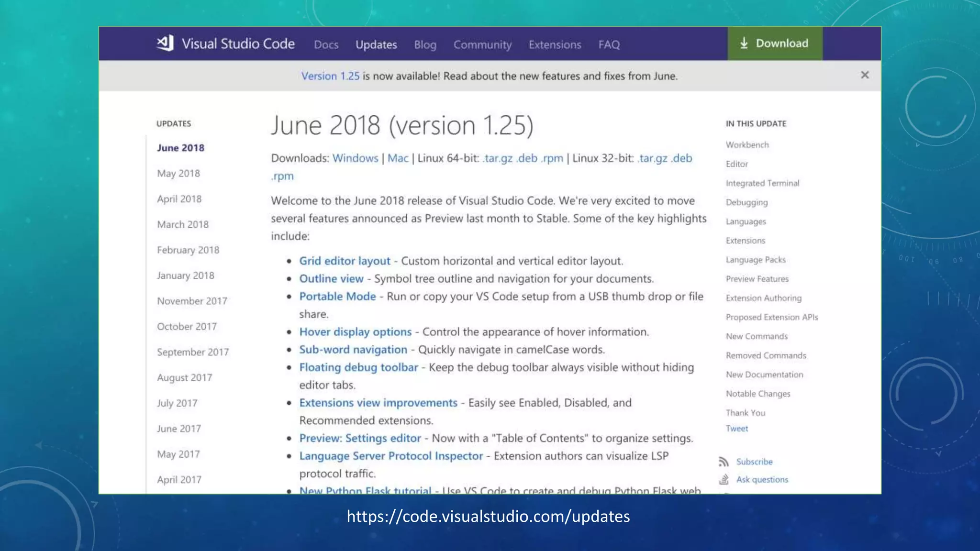Jump to Integrated Terminal section
The width and height of the screenshot is (980, 551).
[762, 183]
